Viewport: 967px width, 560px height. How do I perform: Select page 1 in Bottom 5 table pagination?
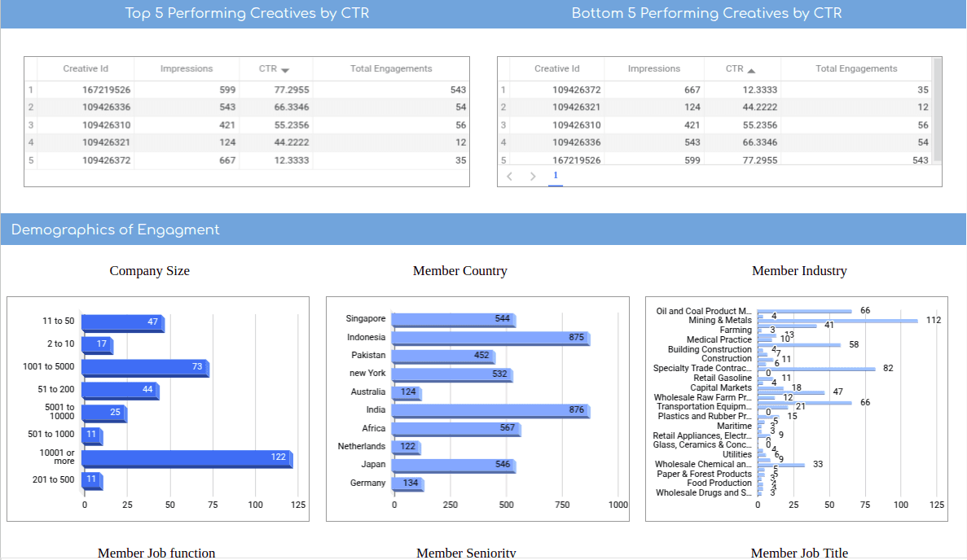click(x=555, y=176)
